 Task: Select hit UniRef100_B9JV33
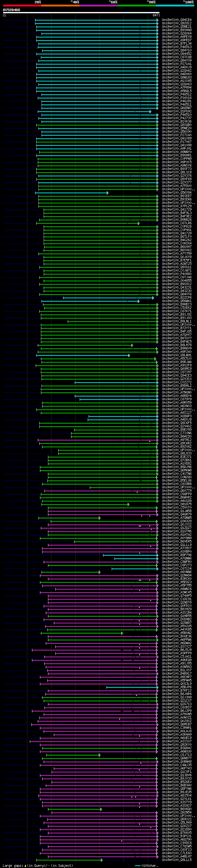(176, 778)
